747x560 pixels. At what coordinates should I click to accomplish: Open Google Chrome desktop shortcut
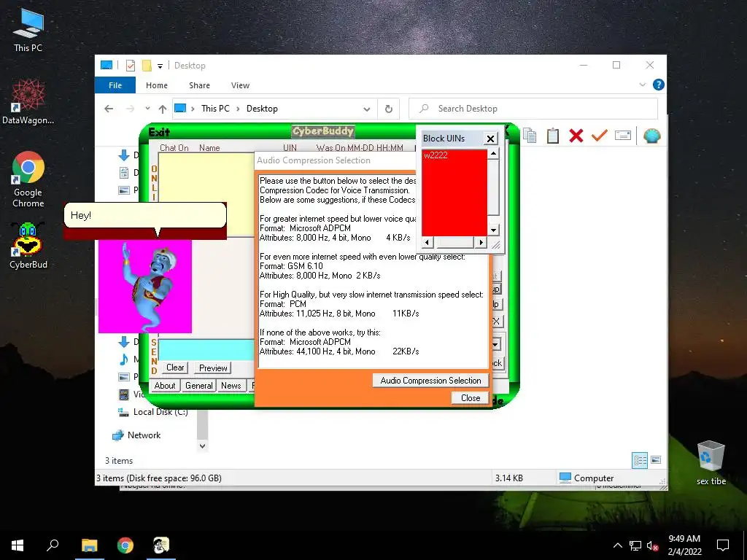[x=28, y=180]
